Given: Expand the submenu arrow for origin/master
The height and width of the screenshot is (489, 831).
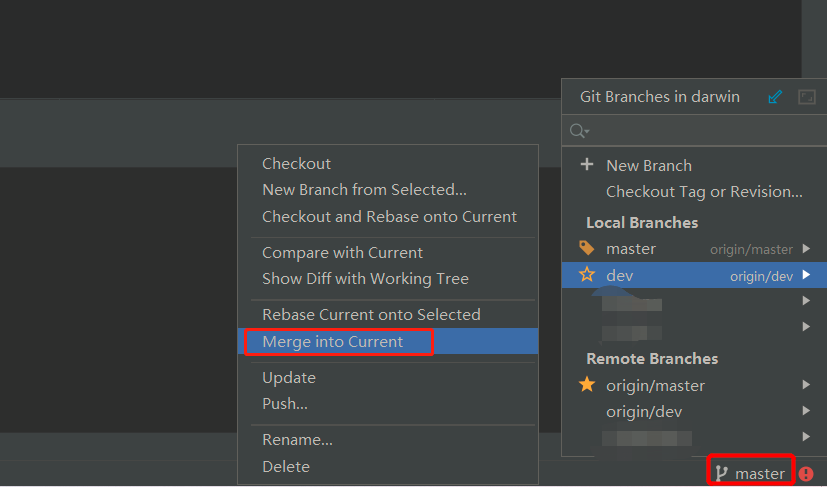Looking at the screenshot, I should click(x=806, y=385).
